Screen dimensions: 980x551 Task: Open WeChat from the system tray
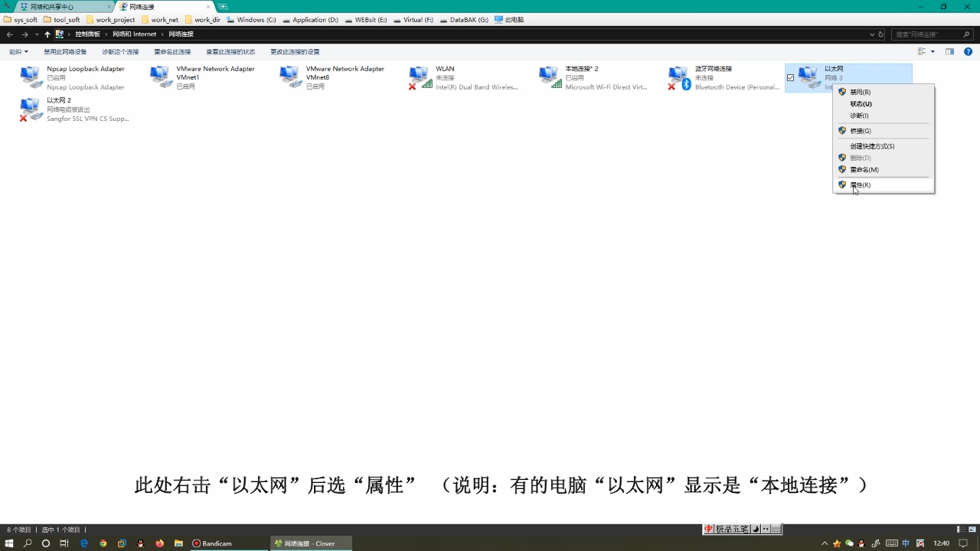point(848,543)
